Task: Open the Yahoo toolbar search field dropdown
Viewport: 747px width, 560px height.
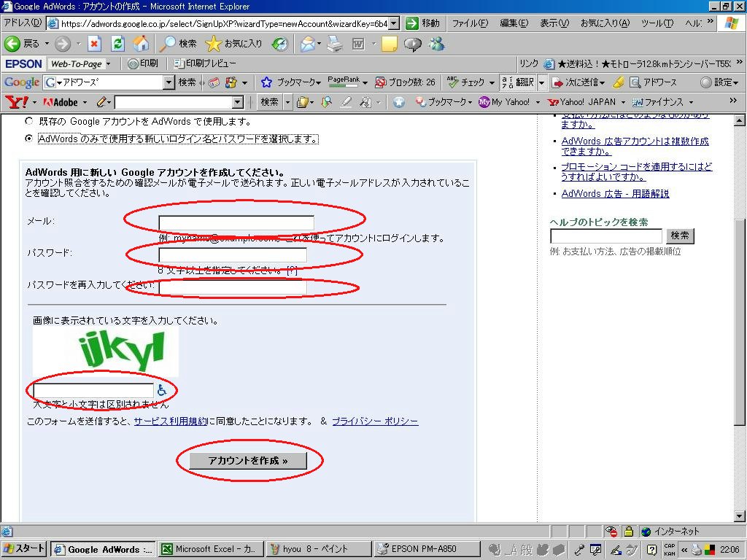Action: pyautogui.click(x=238, y=102)
